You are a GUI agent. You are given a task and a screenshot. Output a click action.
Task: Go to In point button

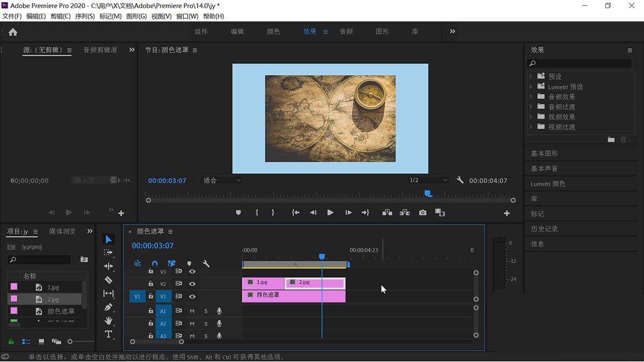pos(295,213)
